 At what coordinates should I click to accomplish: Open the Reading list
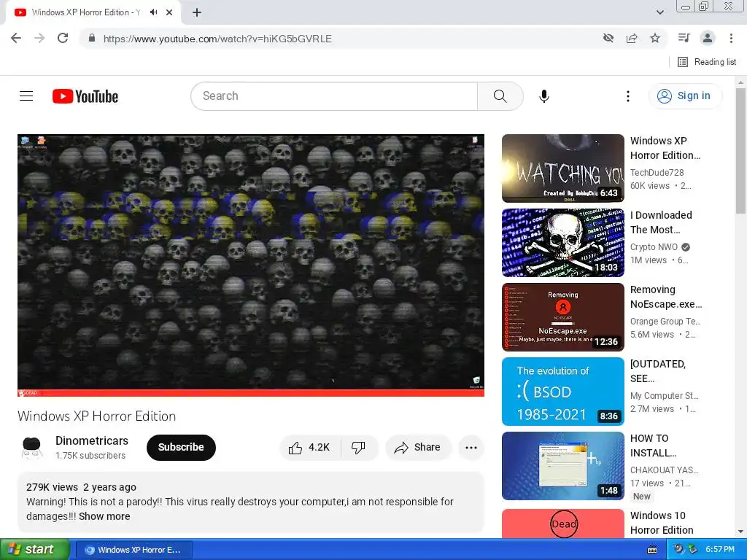pyautogui.click(x=706, y=62)
